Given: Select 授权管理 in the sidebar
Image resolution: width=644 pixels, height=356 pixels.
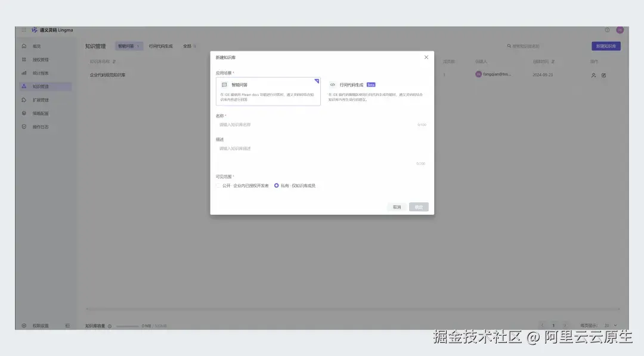Looking at the screenshot, I should [x=37, y=59].
